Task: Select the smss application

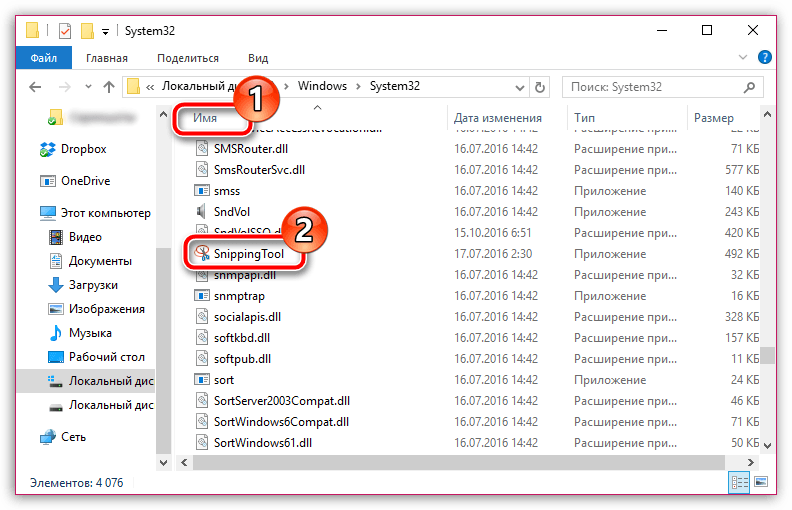Action: click(x=227, y=191)
